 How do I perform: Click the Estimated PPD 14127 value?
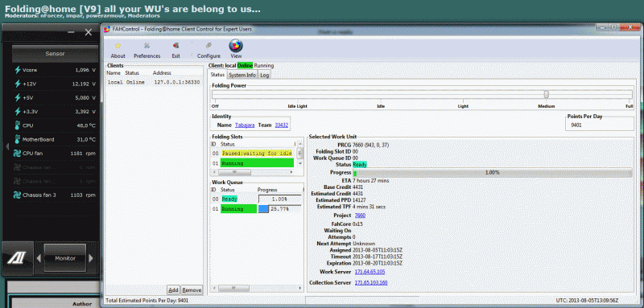click(x=360, y=200)
